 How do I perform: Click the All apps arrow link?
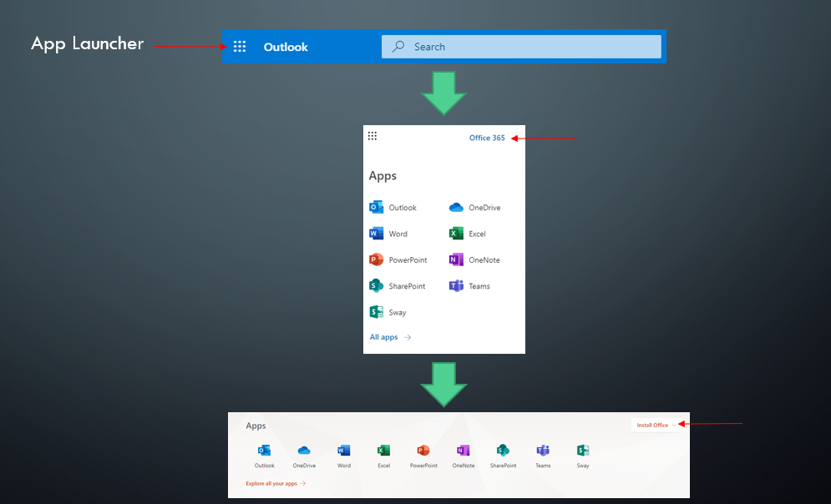pos(390,337)
